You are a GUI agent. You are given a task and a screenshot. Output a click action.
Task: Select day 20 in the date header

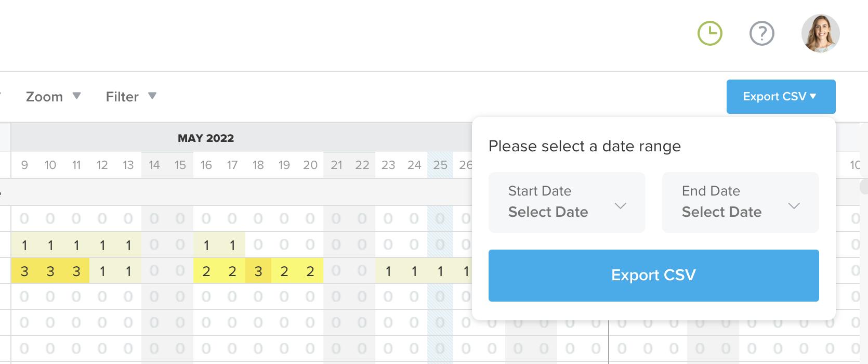tap(310, 165)
